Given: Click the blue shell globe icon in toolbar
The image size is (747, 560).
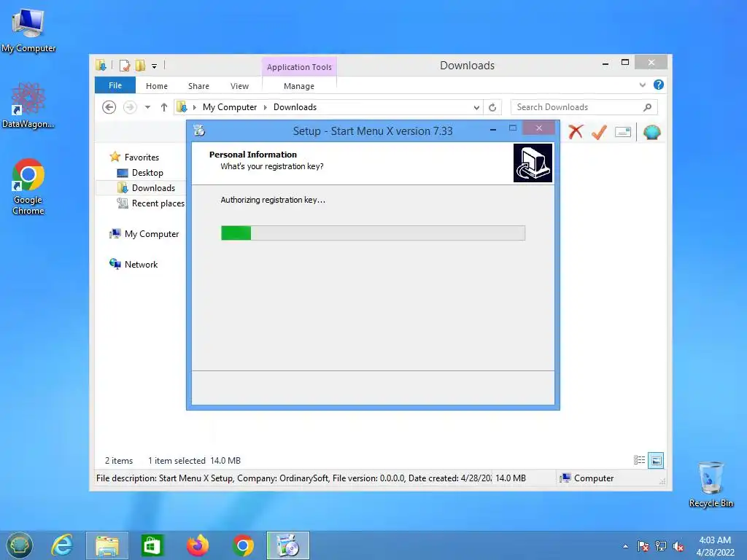Looking at the screenshot, I should click(x=651, y=132).
